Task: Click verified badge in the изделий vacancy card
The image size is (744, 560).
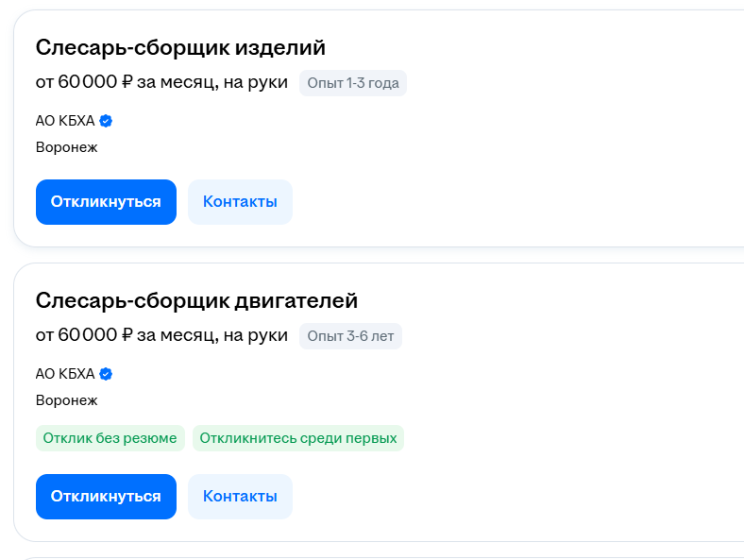Action: coord(106,121)
